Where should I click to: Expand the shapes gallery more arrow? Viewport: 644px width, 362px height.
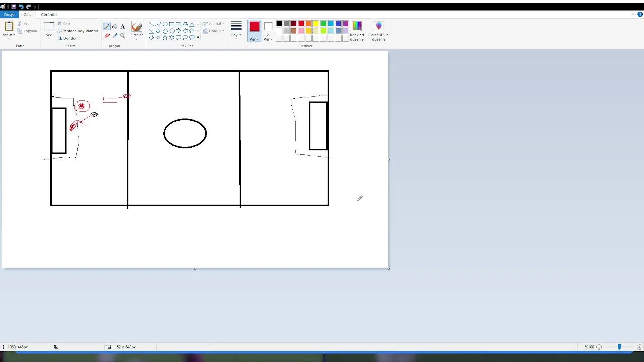pyautogui.click(x=198, y=38)
